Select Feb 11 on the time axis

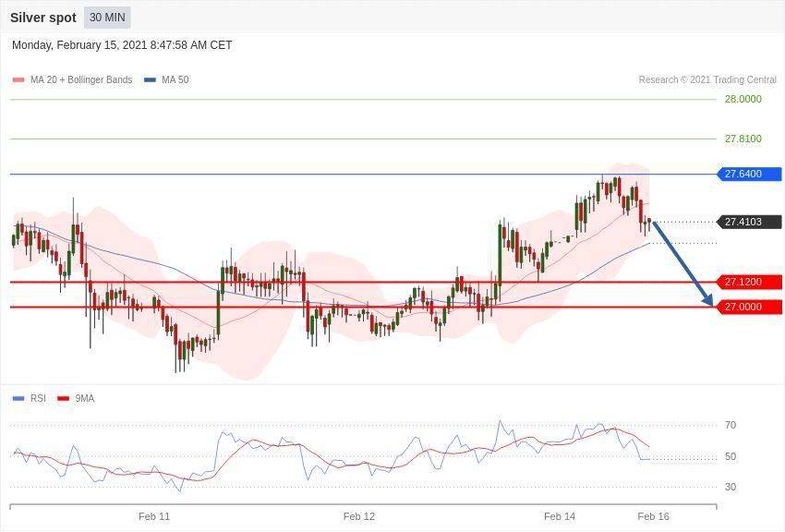154,516
